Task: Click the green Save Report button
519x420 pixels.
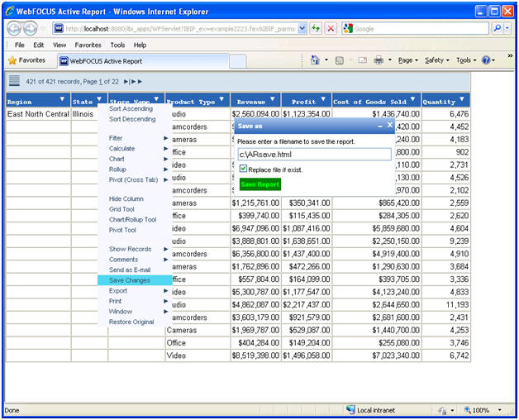Action: (x=260, y=184)
